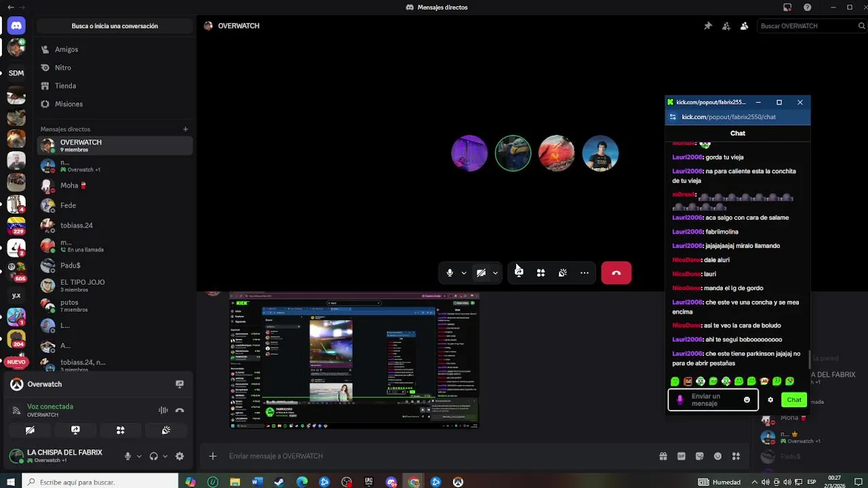Open GIF picker in message bar
This screenshot has height=488, width=868.
(682, 456)
